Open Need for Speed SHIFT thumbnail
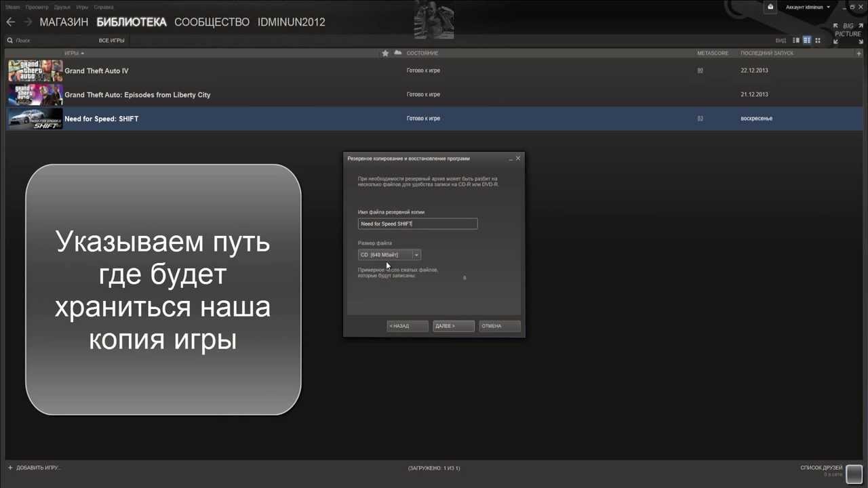 [35, 119]
